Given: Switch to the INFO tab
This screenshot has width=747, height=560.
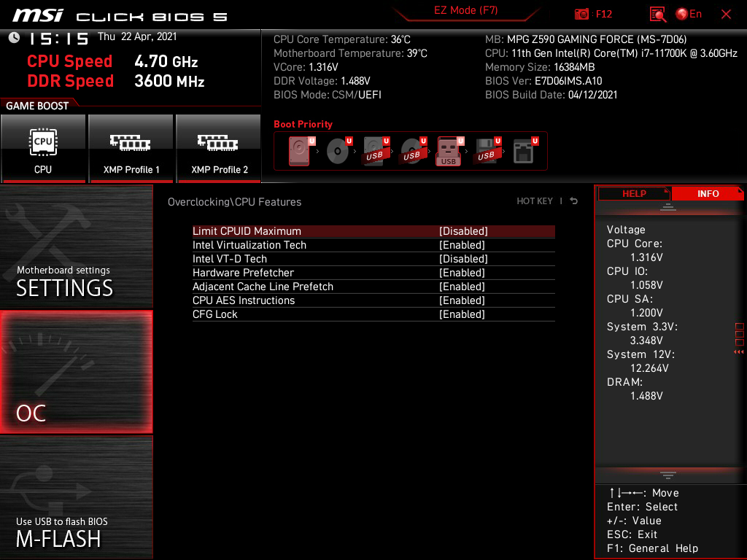Looking at the screenshot, I should coord(708,193).
